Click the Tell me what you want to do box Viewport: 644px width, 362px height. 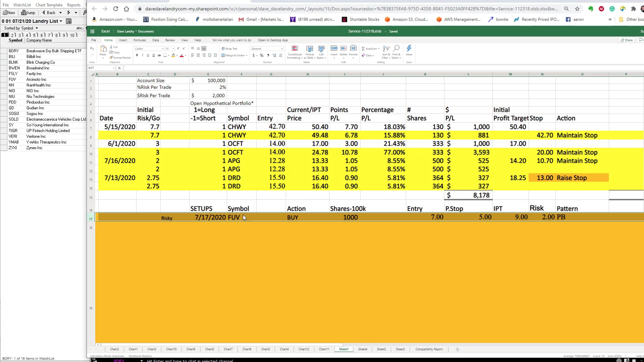point(232,40)
